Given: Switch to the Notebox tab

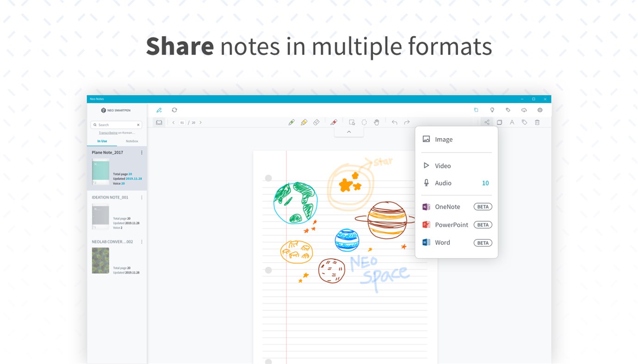Looking at the screenshot, I should [131, 141].
